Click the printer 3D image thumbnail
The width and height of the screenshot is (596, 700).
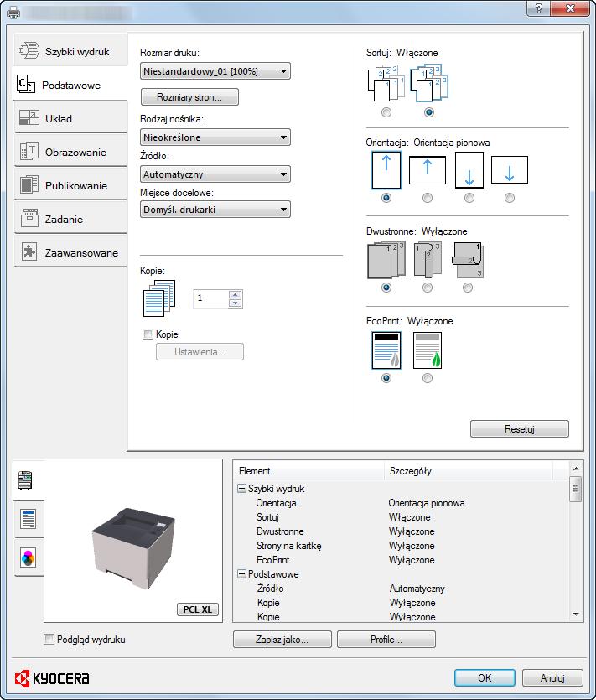pyautogui.click(x=133, y=547)
